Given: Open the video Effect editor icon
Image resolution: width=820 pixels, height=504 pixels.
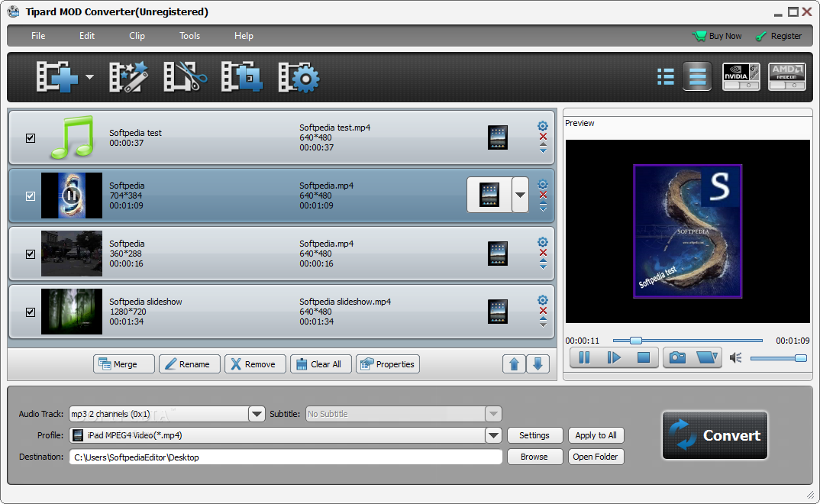Looking at the screenshot, I should coord(128,77).
